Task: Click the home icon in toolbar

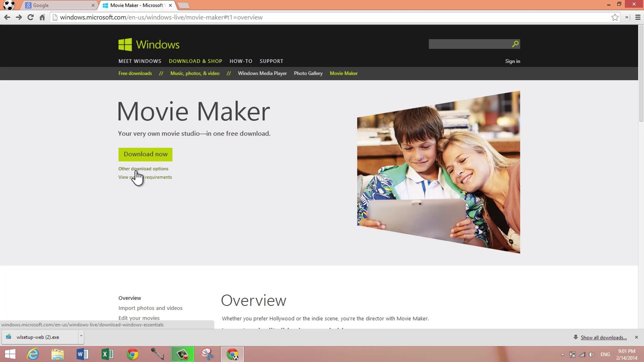Action: click(x=42, y=17)
